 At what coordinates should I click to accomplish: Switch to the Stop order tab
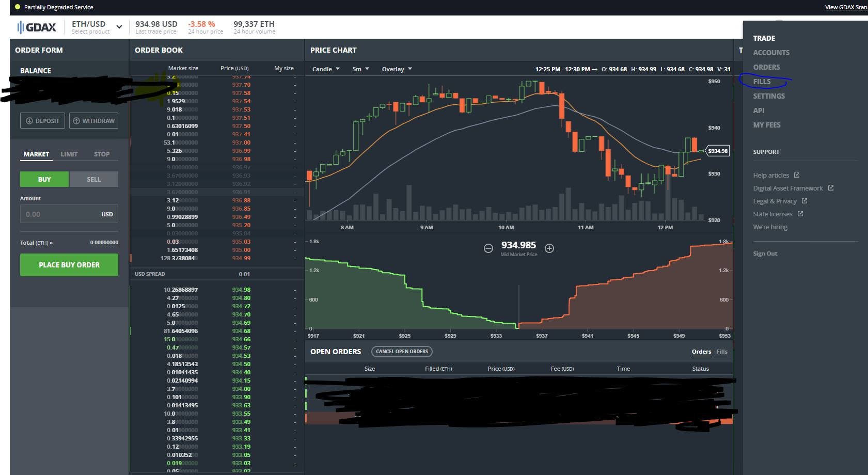102,154
